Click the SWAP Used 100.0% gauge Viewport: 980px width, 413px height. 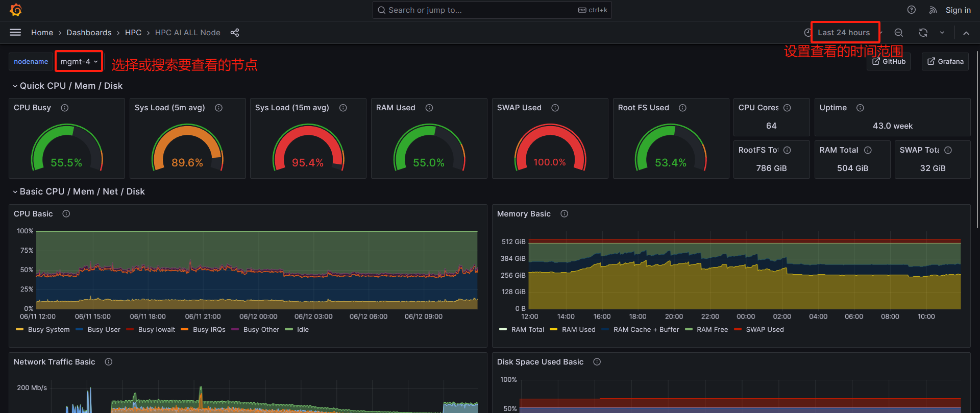click(x=550, y=148)
